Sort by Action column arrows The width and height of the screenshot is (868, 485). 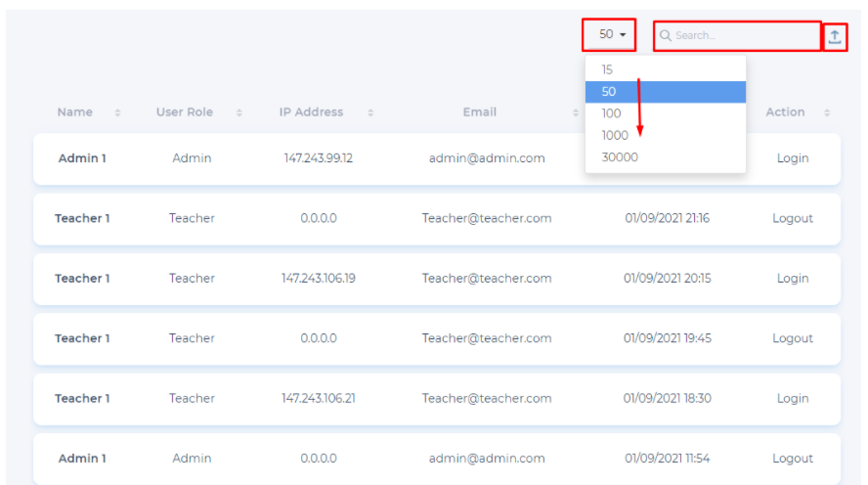pos(827,113)
